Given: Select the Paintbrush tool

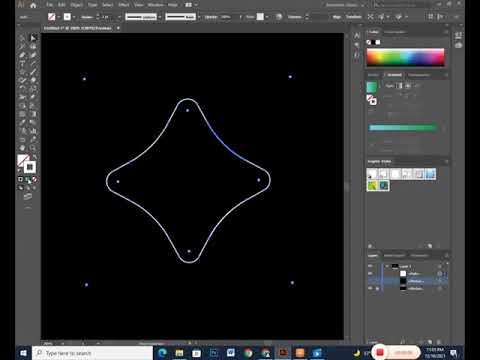Looking at the screenshot, I should point(33,72).
